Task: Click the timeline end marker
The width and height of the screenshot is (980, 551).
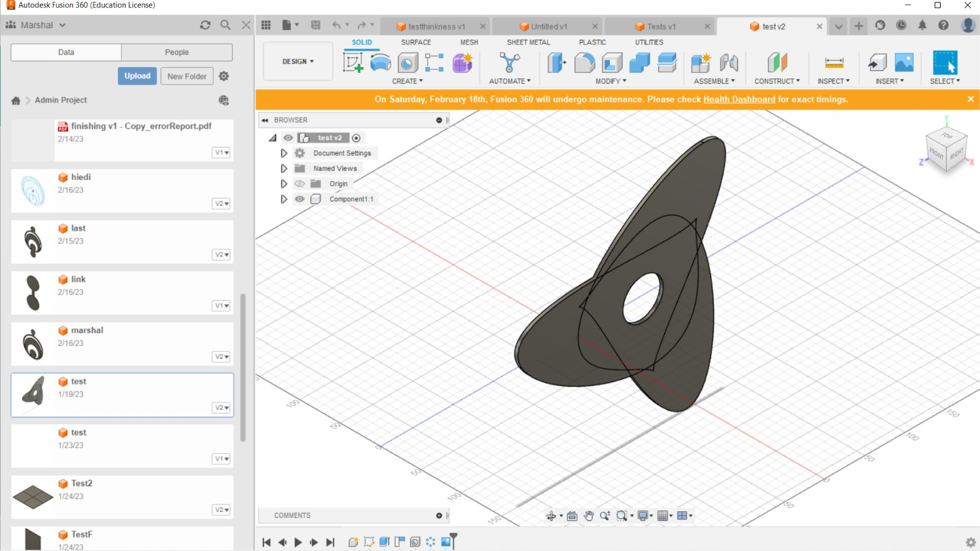Action: [454, 541]
